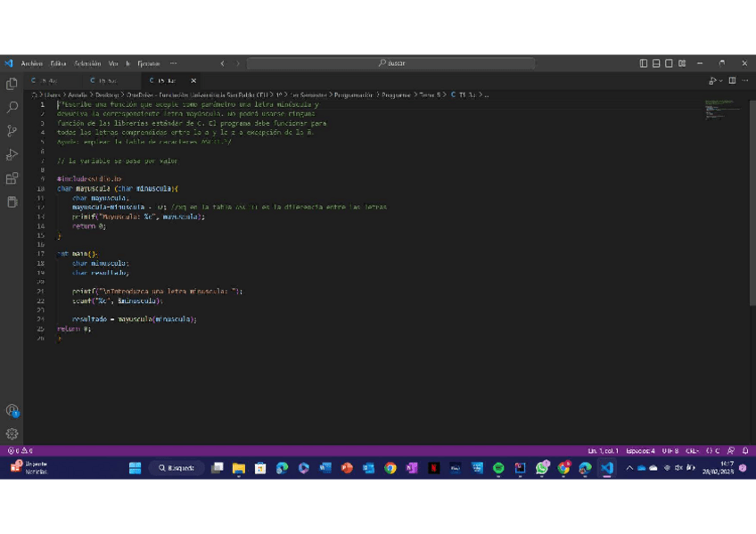Click the split editor right icon
This screenshot has width=756, height=534.
click(x=732, y=80)
